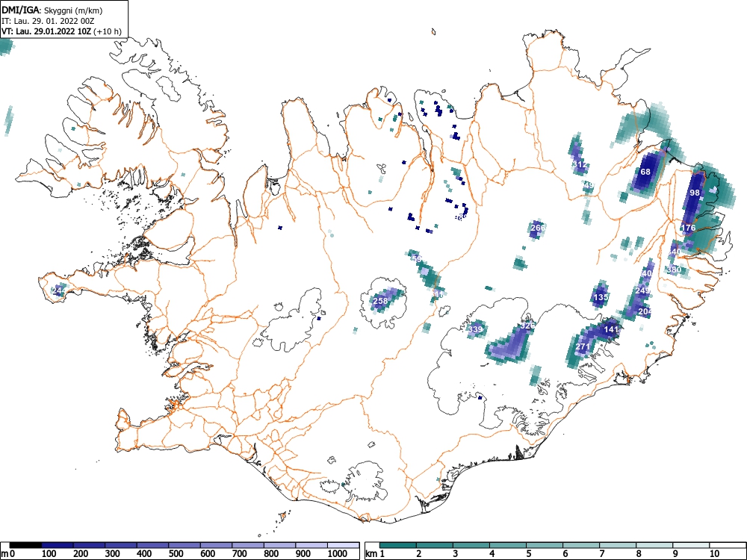Click the visibility value 271 on the map
This screenshot has width=747, height=560.
[x=583, y=346]
